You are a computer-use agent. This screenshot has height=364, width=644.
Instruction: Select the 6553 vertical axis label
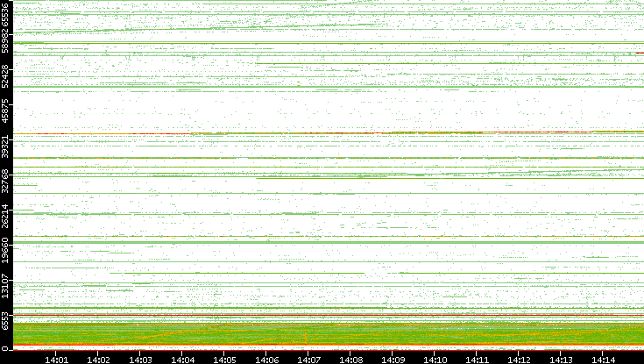[x=5, y=320]
